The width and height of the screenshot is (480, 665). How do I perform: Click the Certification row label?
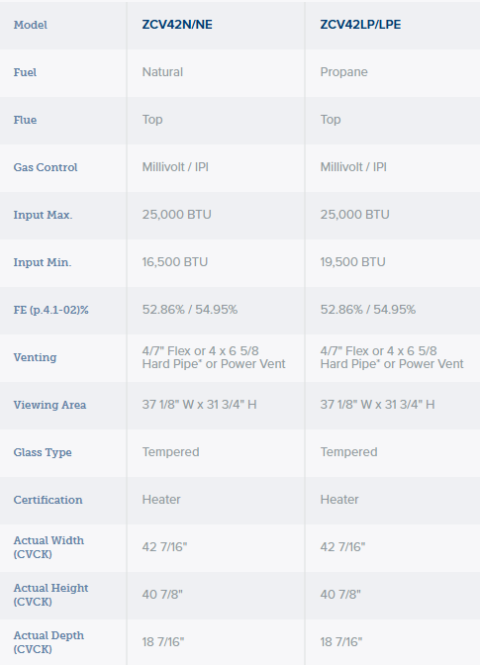48,500
